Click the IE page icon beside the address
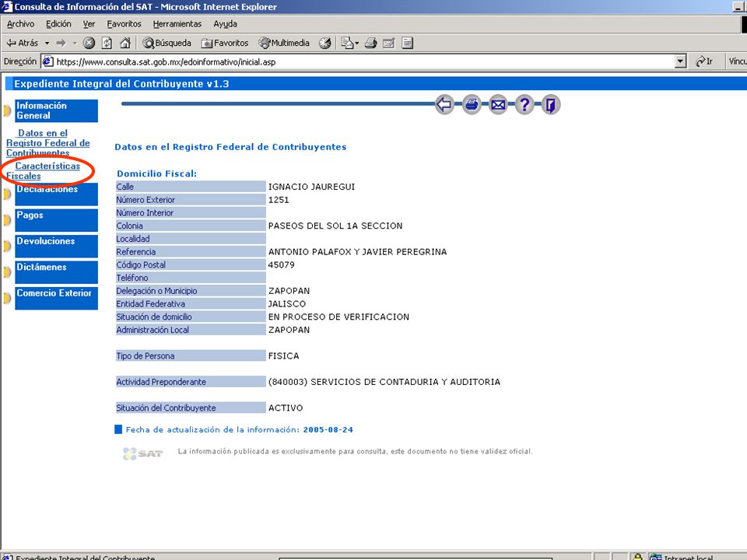This screenshot has height=560, width=747. pyautogui.click(x=47, y=61)
